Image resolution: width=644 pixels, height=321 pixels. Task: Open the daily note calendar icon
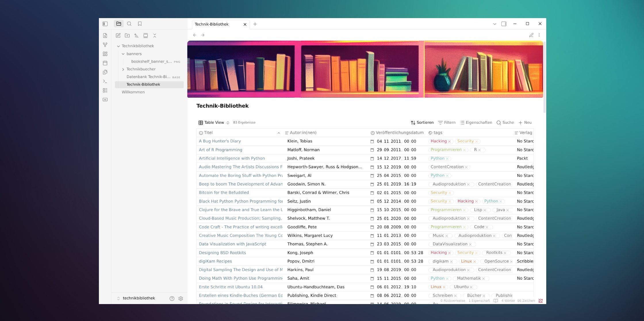click(105, 63)
